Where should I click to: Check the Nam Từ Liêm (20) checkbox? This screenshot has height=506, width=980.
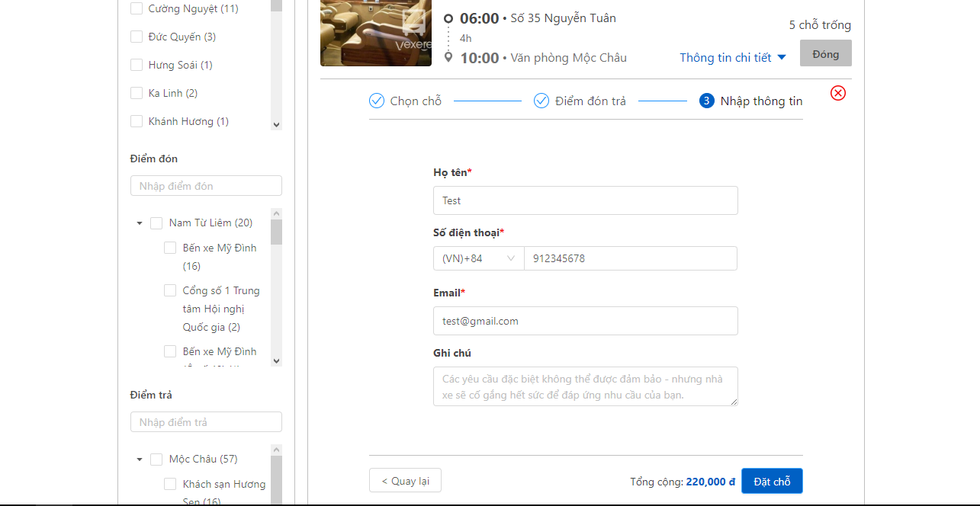click(x=156, y=223)
